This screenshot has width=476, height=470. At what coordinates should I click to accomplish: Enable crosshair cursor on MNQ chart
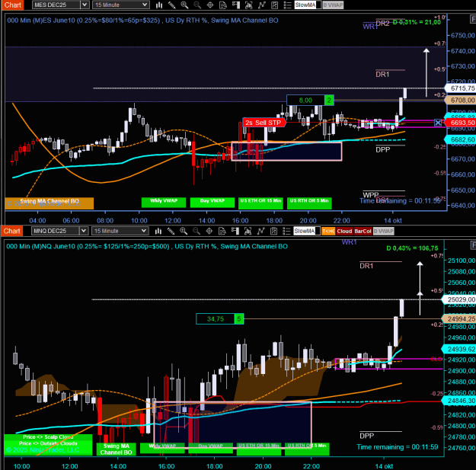209,231
